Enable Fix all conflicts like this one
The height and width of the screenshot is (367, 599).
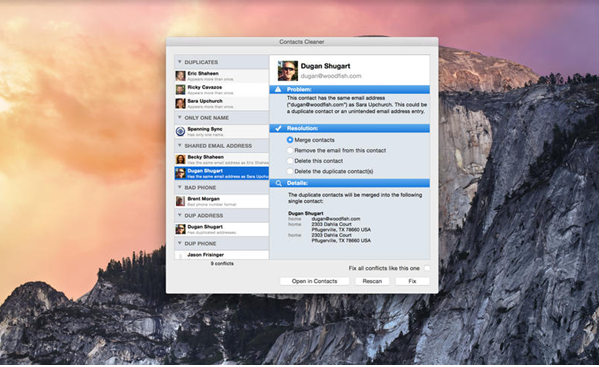point(427,268)
